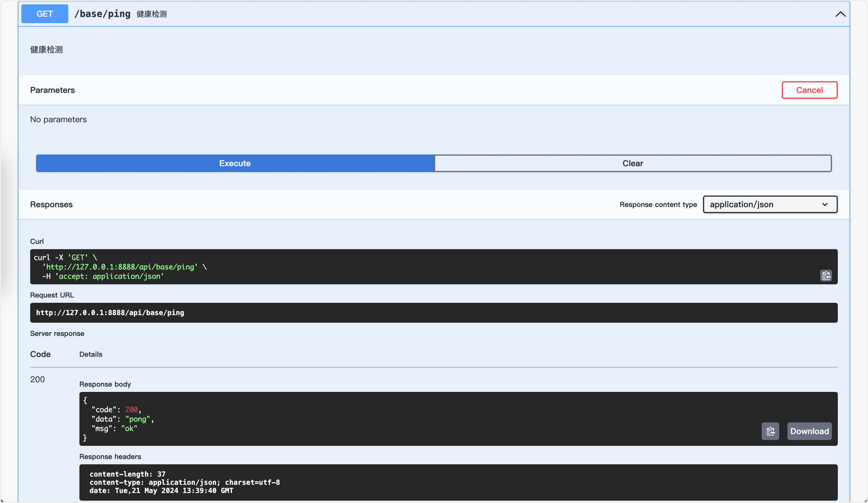This screenshot has width=868, height=503.
Task: Click the content-length: 37 header
Action: tap(127, 474)
